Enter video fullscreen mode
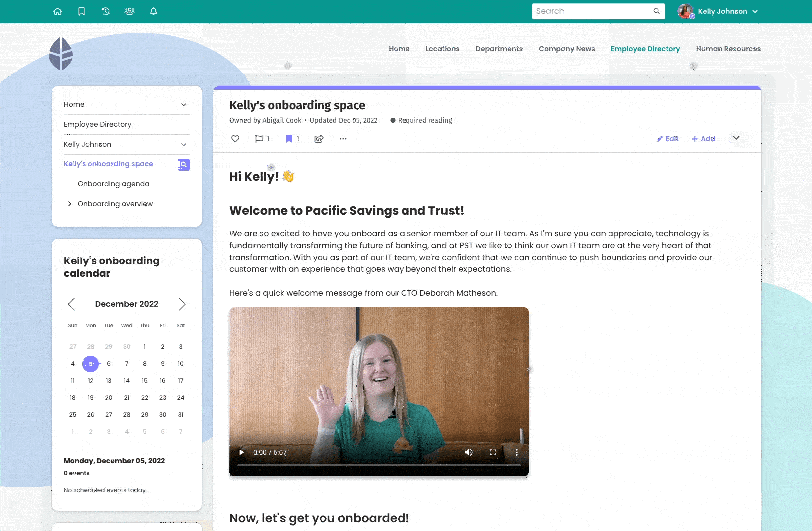 point(493,452)
